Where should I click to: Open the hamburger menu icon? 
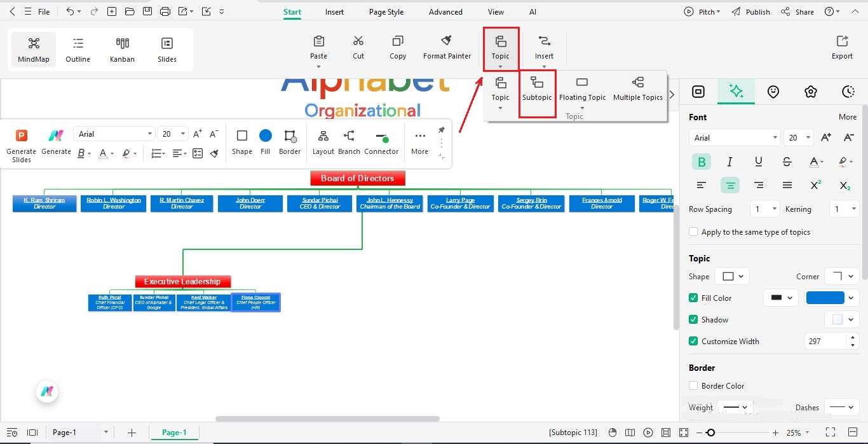(x=27, y=11)
